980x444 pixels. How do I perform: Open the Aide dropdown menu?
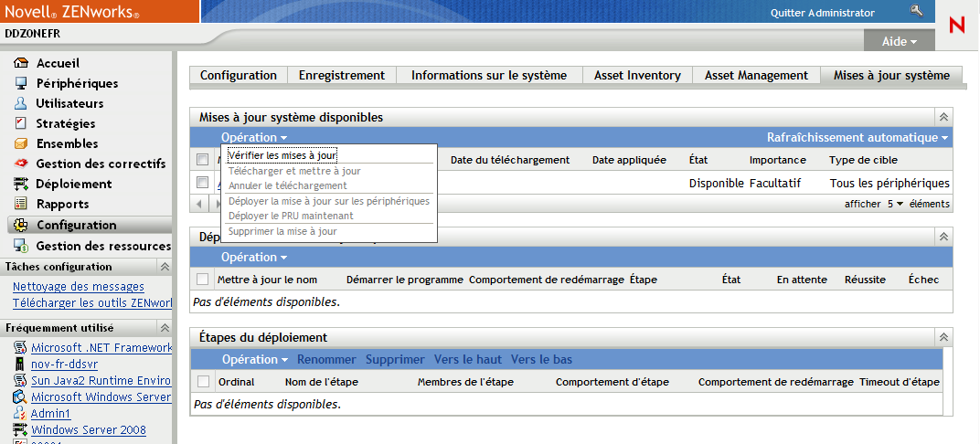[900, 42]
